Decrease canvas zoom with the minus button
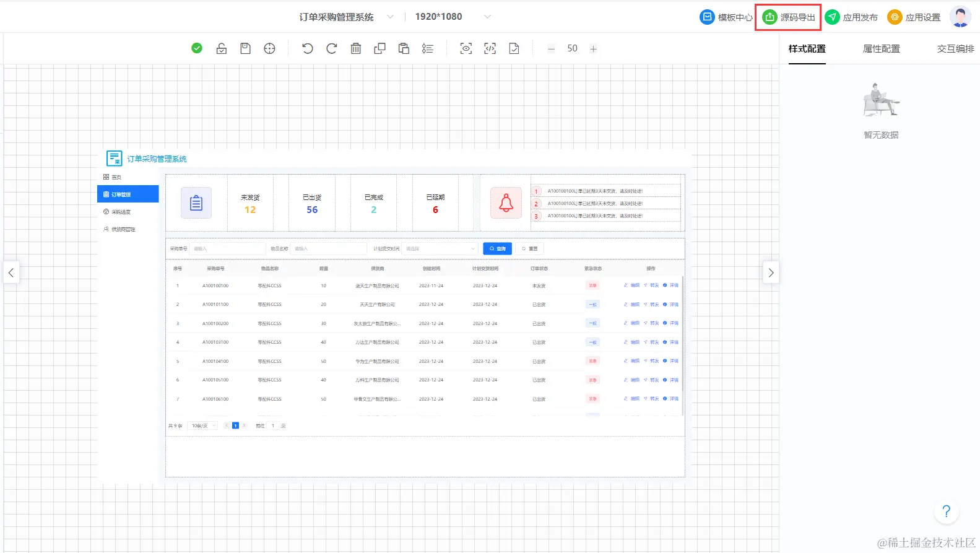 [551, 49]
